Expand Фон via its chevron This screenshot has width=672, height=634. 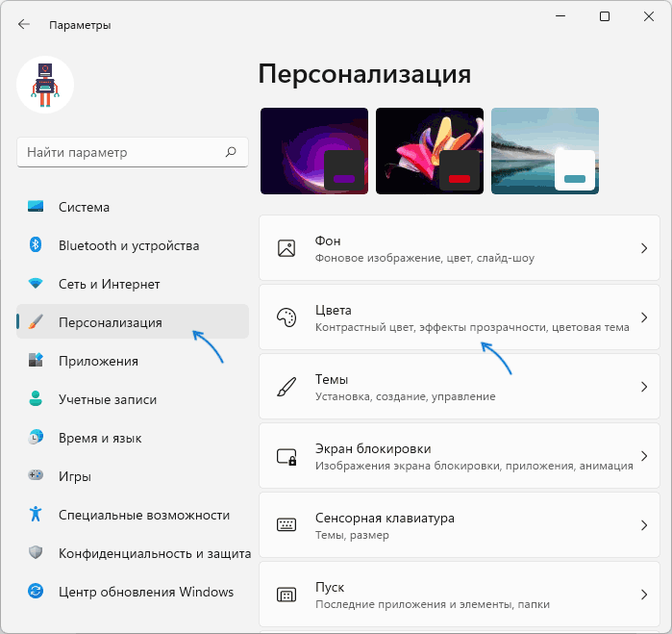click(x=644, y=248)
